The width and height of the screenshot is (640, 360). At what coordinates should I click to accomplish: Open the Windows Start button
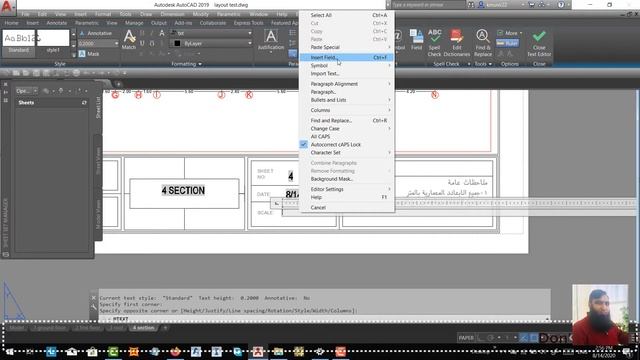[x=9, y=351]
